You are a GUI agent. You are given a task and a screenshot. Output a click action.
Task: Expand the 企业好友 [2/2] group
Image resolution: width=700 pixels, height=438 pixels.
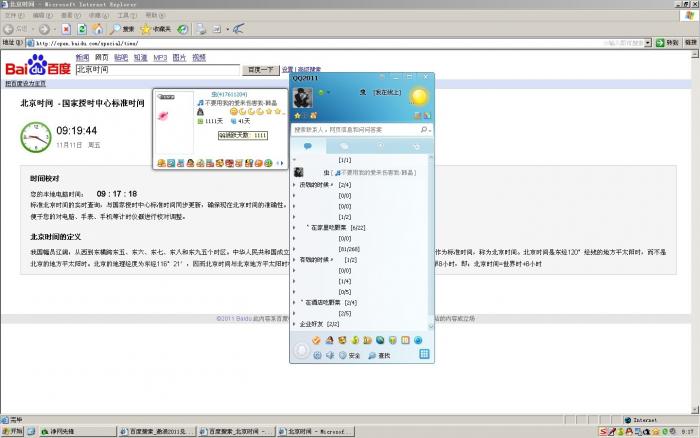pos(294,324)
